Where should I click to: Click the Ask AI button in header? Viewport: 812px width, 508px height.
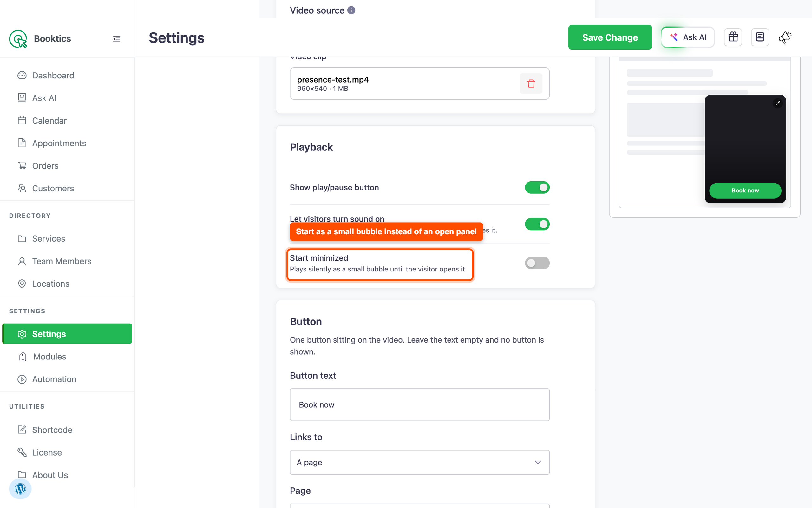coord(688,37)
